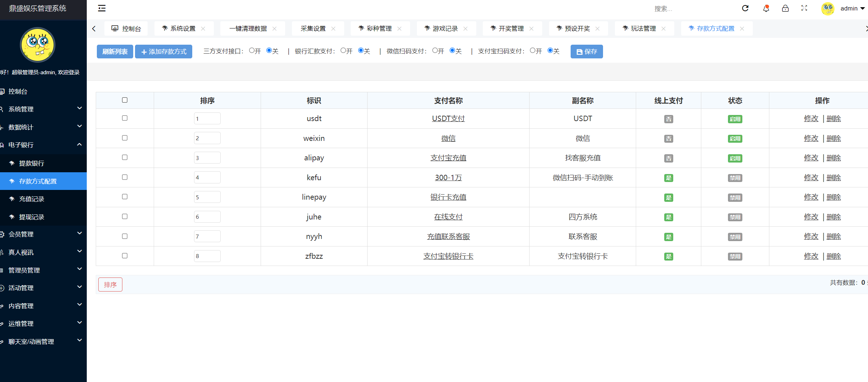Viewport: 868px width, 382px height.
Task: Switch to the 彩种管理 tab
Action: (380, 28)
